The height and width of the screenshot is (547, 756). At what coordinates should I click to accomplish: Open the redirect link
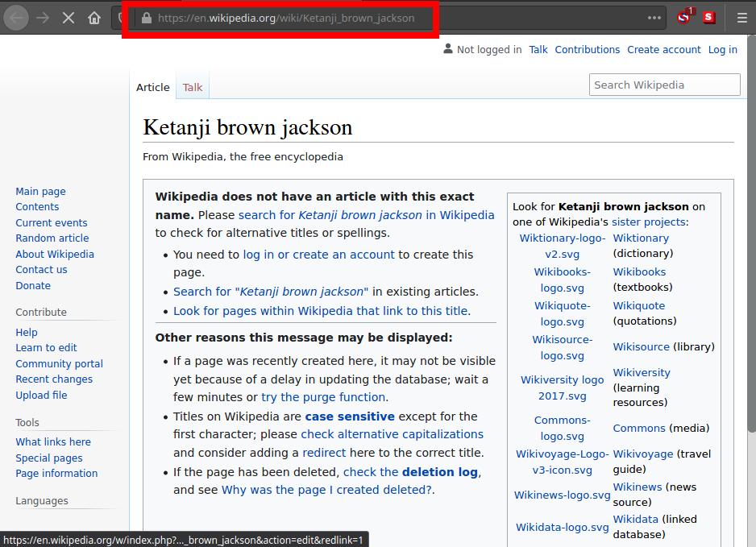click(x=324, y=453)
